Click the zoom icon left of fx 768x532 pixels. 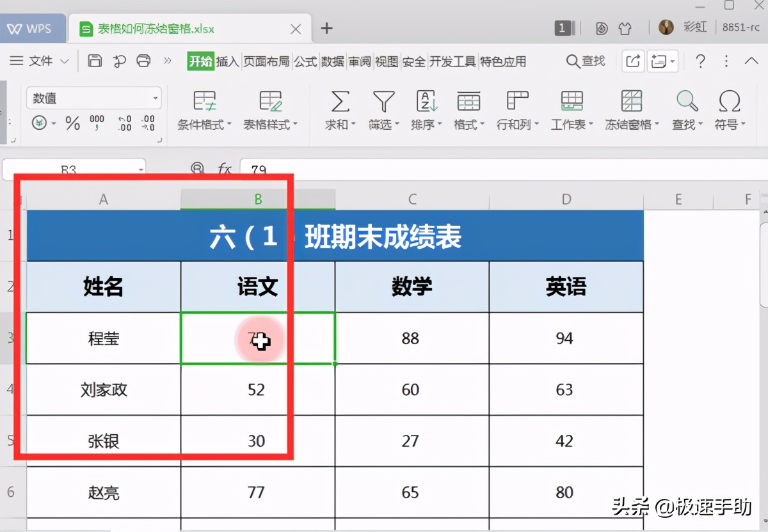pos(198,168)
